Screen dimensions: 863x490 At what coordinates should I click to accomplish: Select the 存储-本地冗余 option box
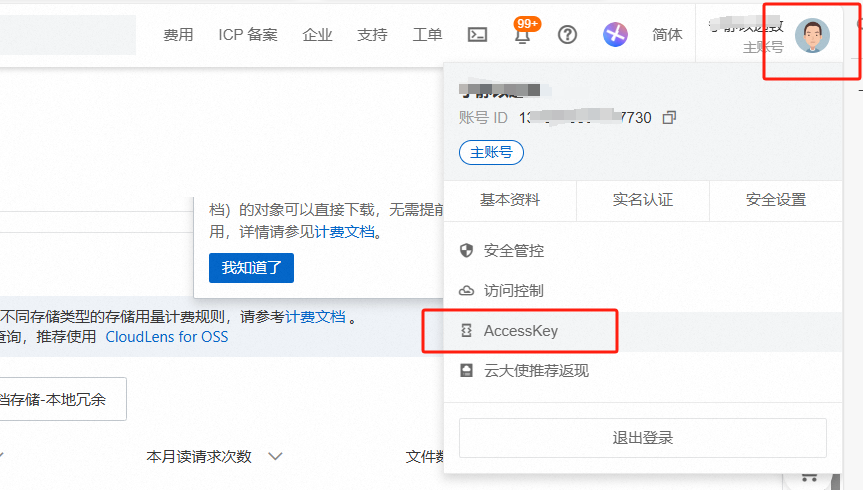62,399
